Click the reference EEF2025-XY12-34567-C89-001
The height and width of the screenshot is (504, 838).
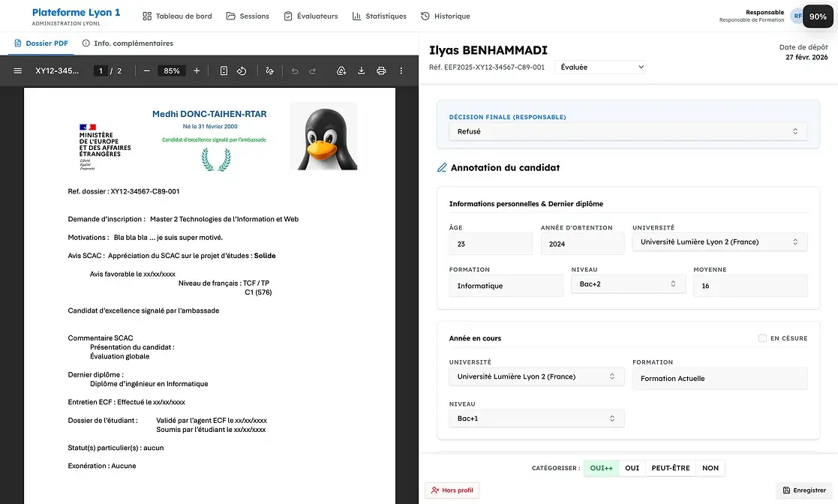[x=487, y=67]
